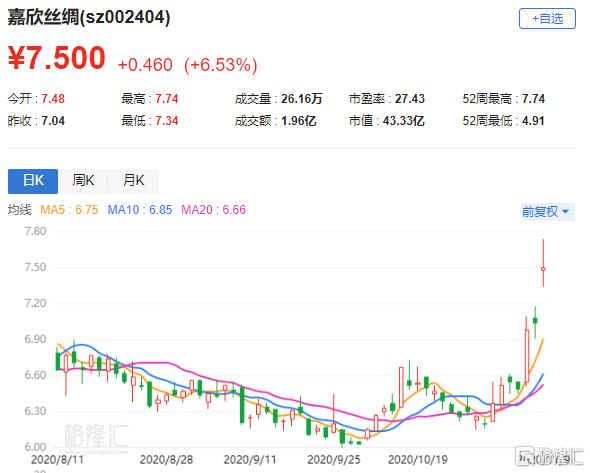Click the 均线 moving average label

pos(20,210)
